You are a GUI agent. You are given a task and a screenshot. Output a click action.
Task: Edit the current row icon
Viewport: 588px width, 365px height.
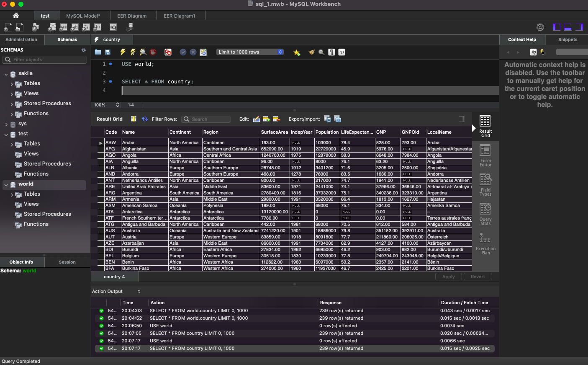(x=257, y=119)
